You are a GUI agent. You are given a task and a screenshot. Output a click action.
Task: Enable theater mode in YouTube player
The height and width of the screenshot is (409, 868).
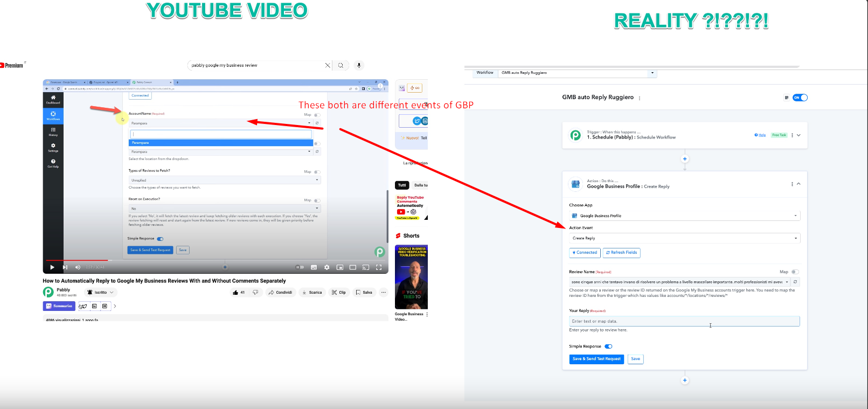(x=353, y=267)
